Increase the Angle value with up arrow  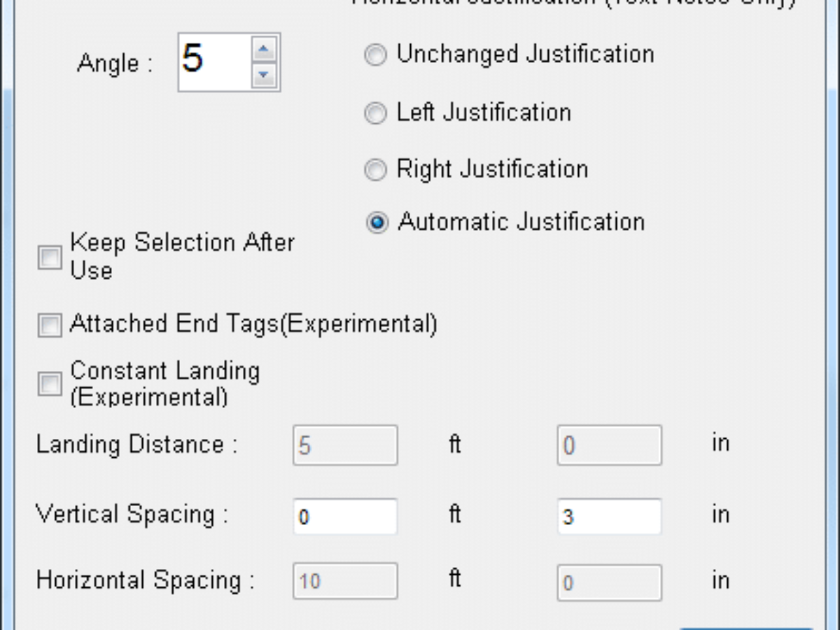click(x=263, y=50)
